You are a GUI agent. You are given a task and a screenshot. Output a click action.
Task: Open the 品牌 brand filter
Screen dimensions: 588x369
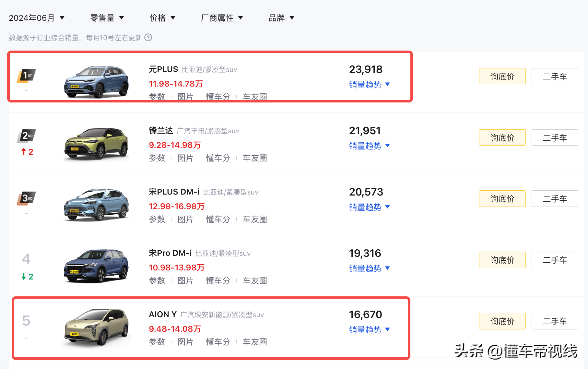click(x=281, y=18)
